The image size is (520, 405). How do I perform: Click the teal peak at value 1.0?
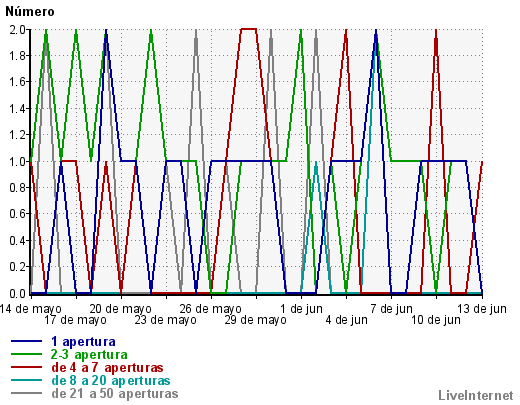[316, 163]
